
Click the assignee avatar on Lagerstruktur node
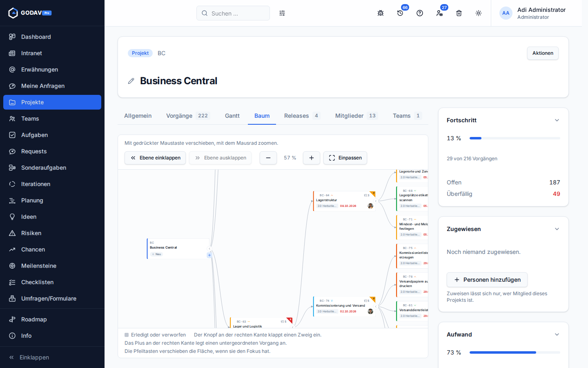(370, 206)
